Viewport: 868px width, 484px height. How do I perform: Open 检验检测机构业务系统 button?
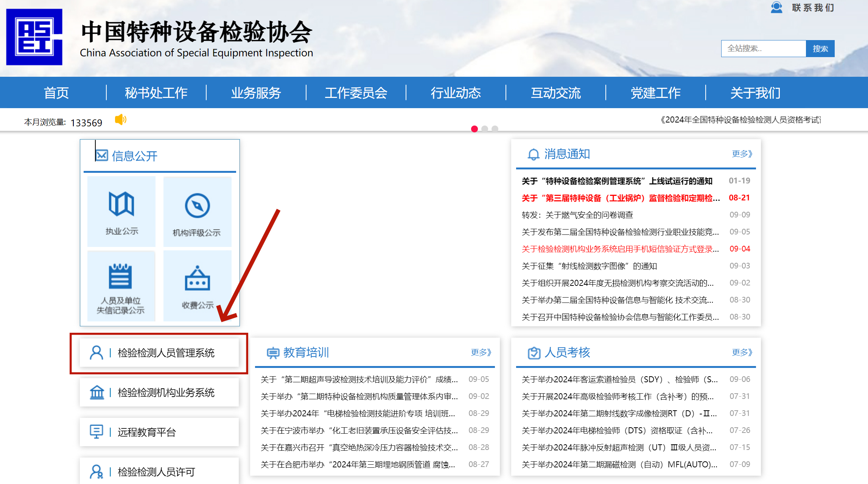pos(159,392)
